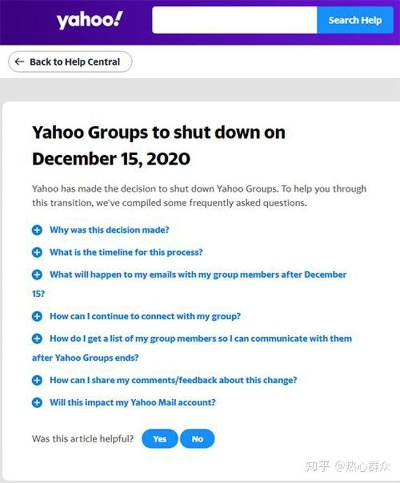Expand 'Why was this decision made?'
This screenshot has height=483, width=400.
[x=109, y=230]
